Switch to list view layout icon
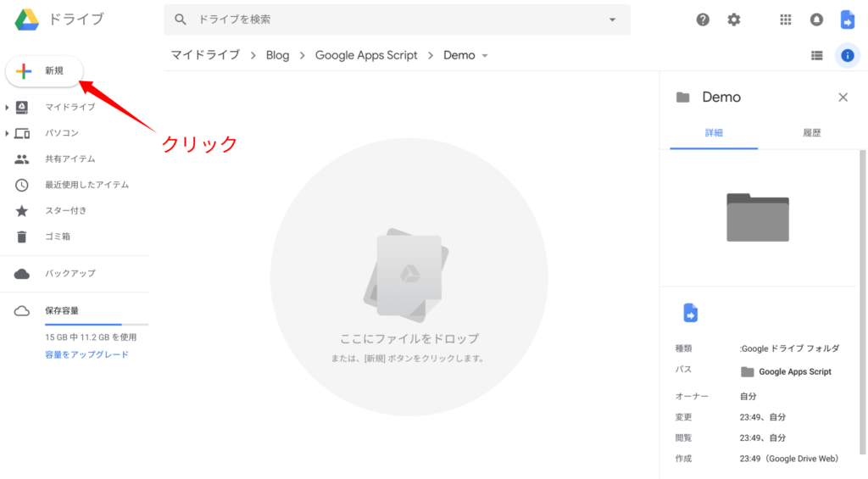This screenshot has width=868, height=479. [816, 56]
